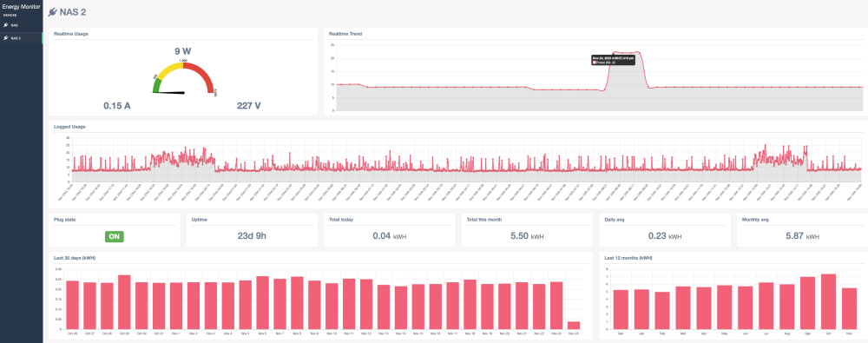868x343 pixels.
Task: Click the 23d 9h uptime value
Action: pyautogui.click(x=252, y=235)
